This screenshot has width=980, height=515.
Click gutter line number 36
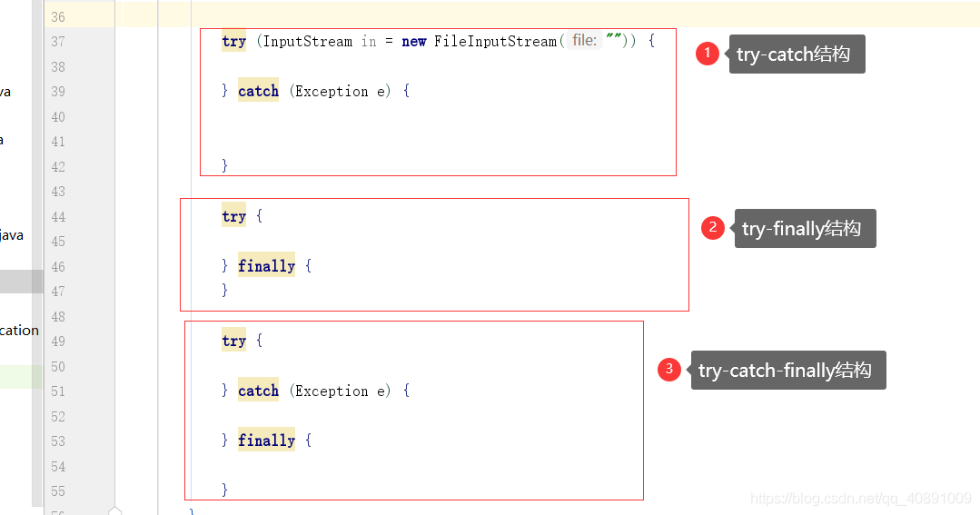tap(58, 17)
